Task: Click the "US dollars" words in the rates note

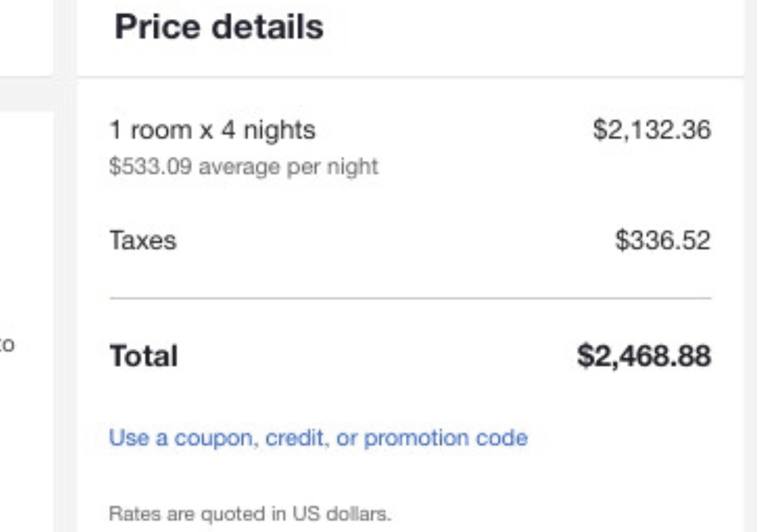Action: click(x=341, y=514)
